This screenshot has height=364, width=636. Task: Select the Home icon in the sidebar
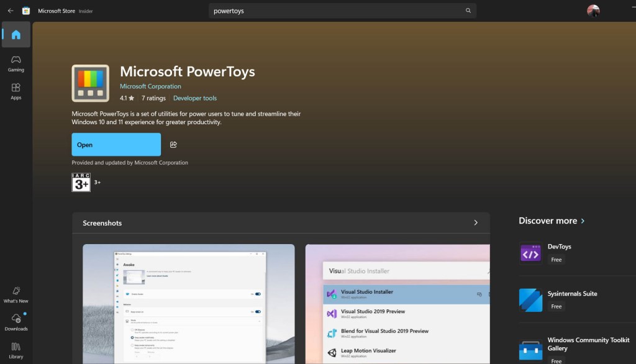16,35
